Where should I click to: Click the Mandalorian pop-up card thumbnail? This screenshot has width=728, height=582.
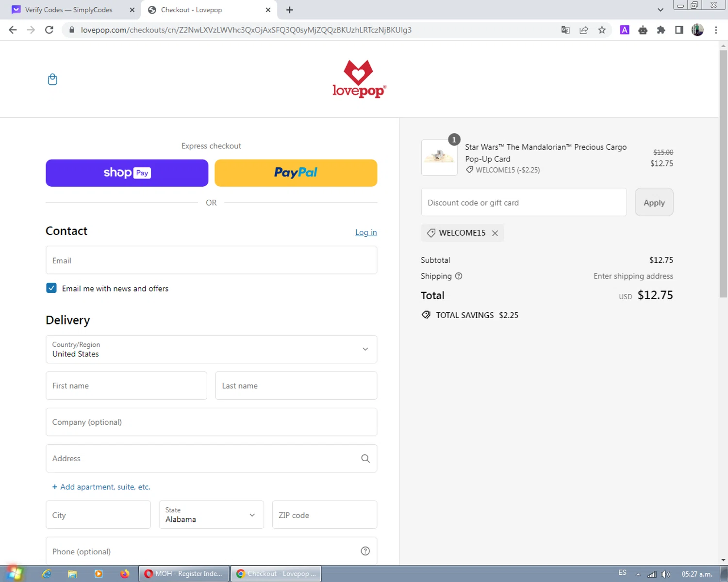[439, 158]
